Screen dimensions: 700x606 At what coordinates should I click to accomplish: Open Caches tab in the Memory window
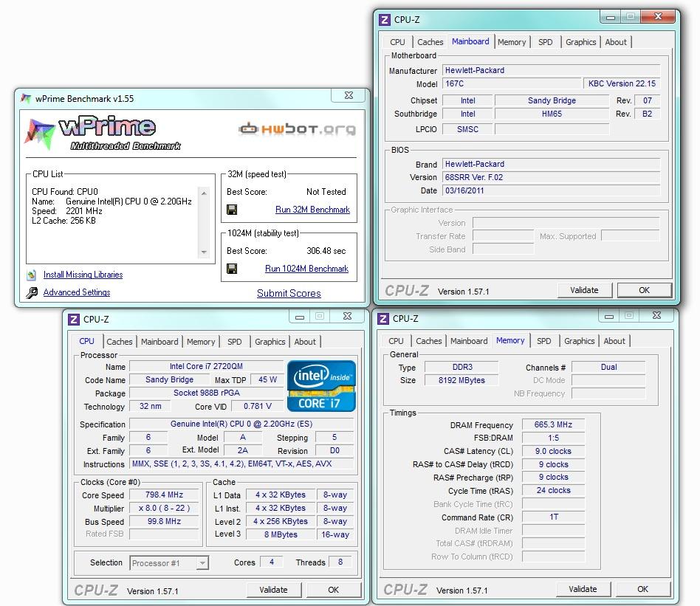click(x=428, y=341)
